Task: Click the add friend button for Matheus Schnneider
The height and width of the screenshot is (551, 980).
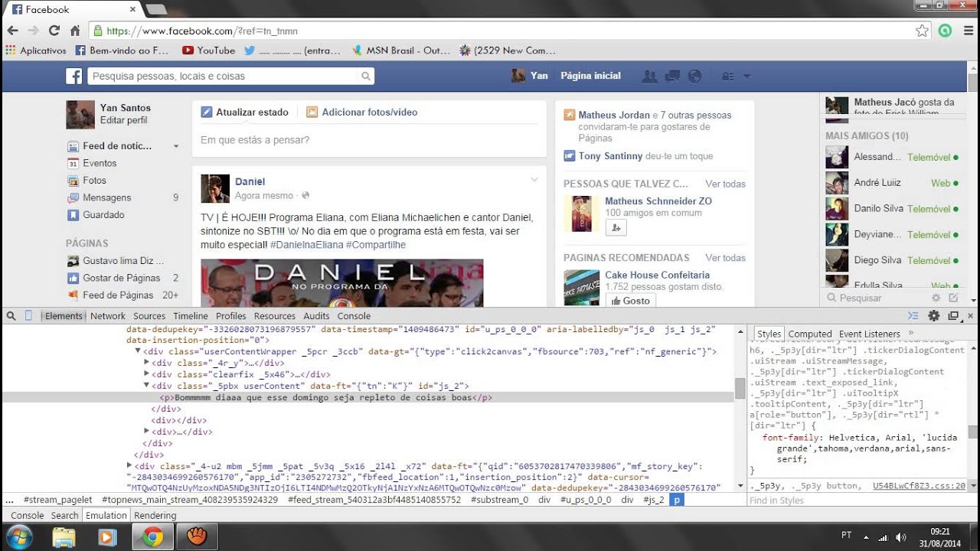Action: click(x=616, y=227)
